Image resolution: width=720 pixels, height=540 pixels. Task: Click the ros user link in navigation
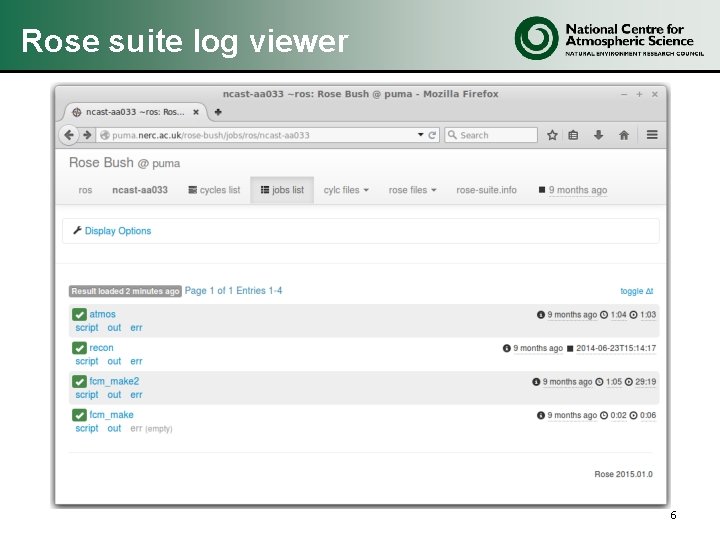pyautogui.click(x=85, y=190)
